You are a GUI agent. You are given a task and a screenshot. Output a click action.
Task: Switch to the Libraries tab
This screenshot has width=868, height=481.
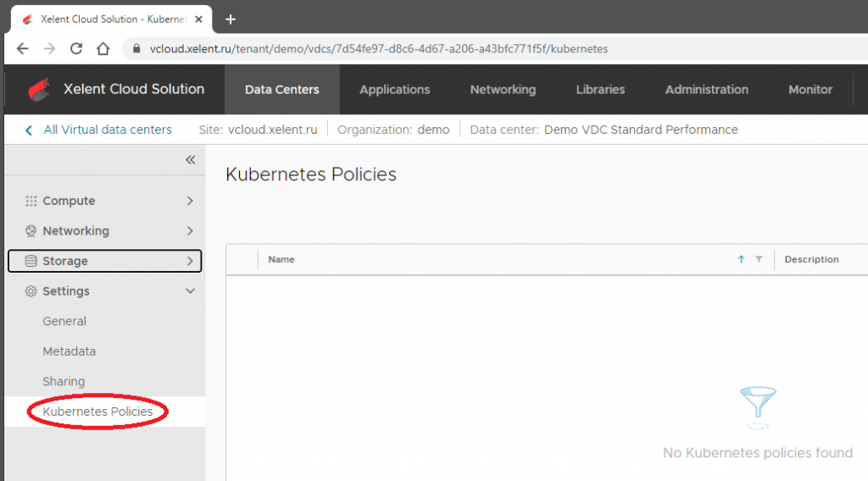point(600,90)
